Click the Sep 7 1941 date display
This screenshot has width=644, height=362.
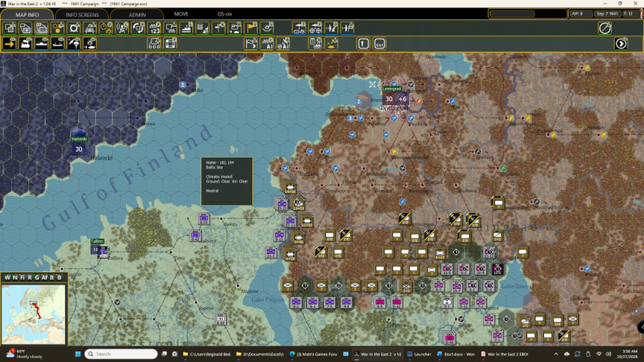tap(607, 13)
